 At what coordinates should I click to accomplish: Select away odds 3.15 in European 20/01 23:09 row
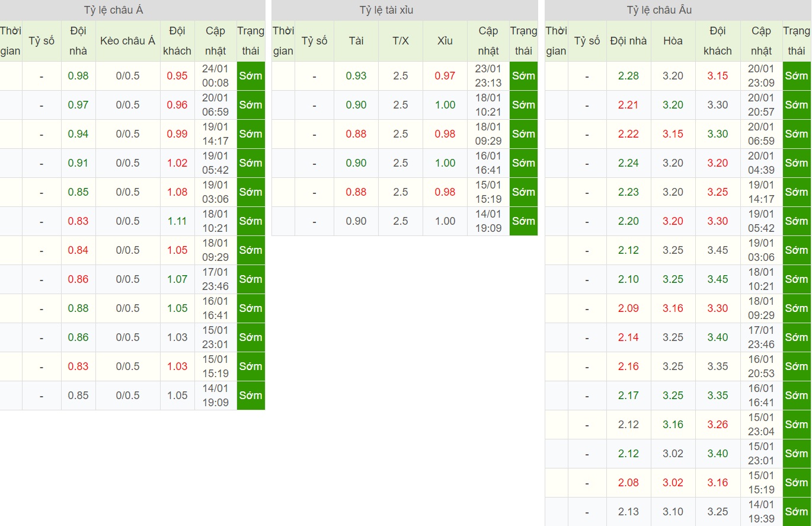(718, 76)
